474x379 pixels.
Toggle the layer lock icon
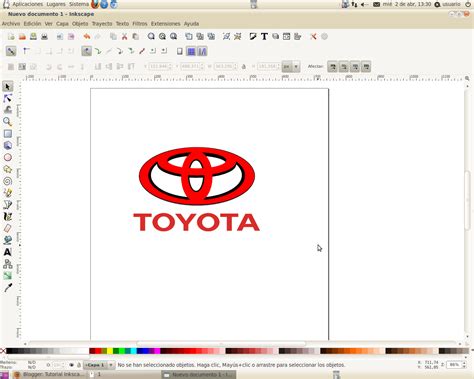point(79,365)
